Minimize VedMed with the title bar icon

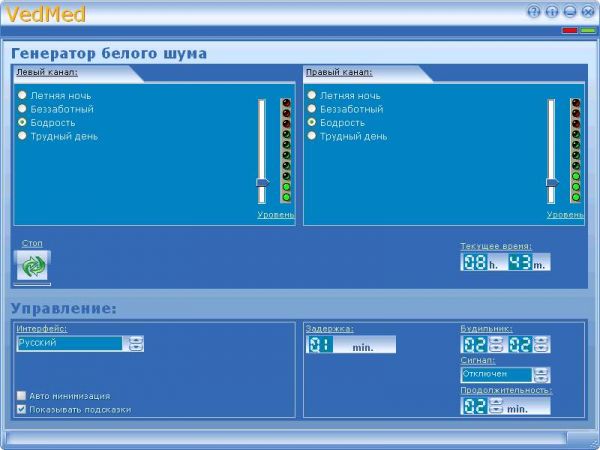point(570,11)
